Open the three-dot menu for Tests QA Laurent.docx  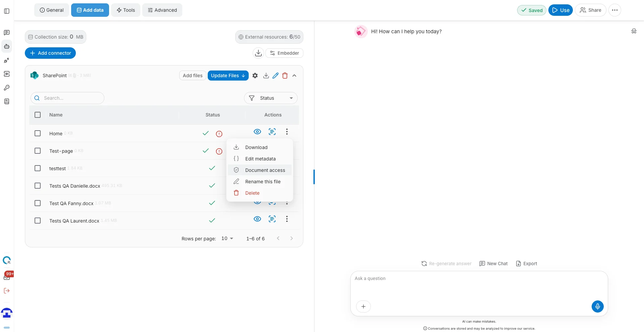pyautogui.click(x=287, y=219)
